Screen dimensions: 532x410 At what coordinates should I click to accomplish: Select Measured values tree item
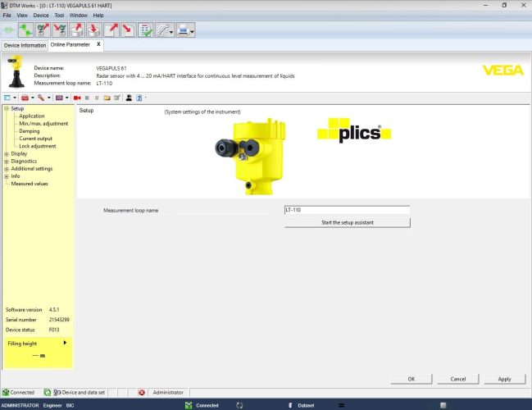pyautogui.click(x=30, y=184)
